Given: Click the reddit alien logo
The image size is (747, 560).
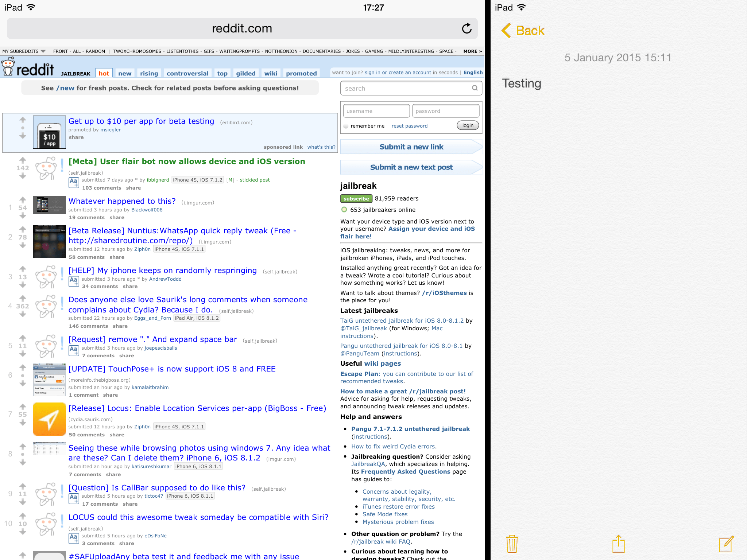Looking at the screenshot, I should tap(8, 67).
